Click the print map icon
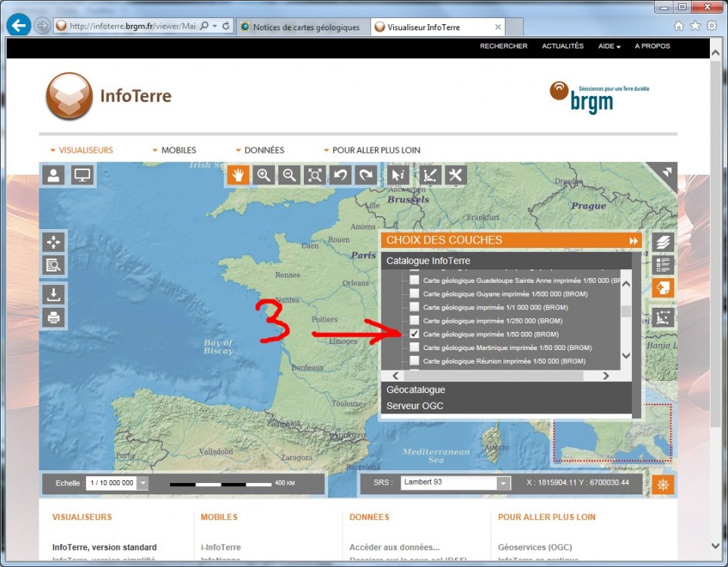The image size is (728, 567). pos(54,318)
